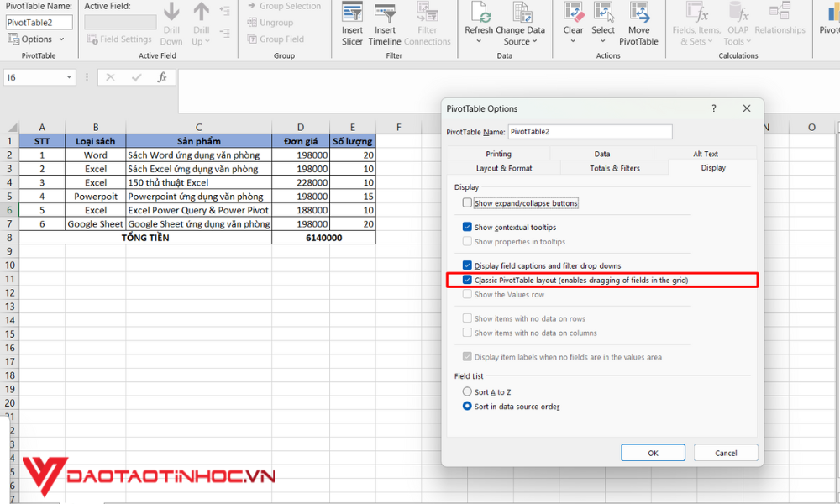This screenshot has height=504, width=840.
Task: Confirm changes with the OK button
Action: [653, 452]
